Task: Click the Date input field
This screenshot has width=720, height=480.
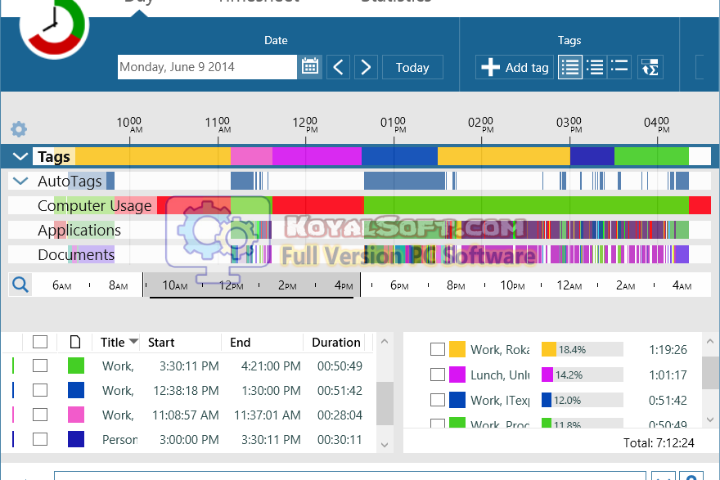Action: click(207, 67)
